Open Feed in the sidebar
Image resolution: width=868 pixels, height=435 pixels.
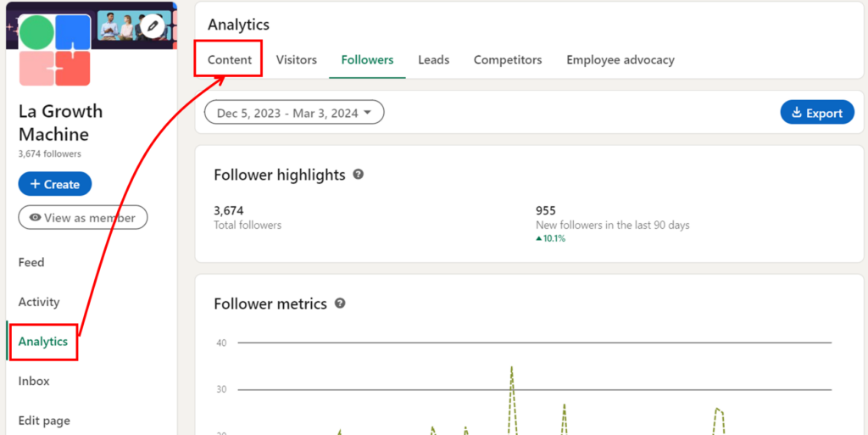[x=31, y=262]
